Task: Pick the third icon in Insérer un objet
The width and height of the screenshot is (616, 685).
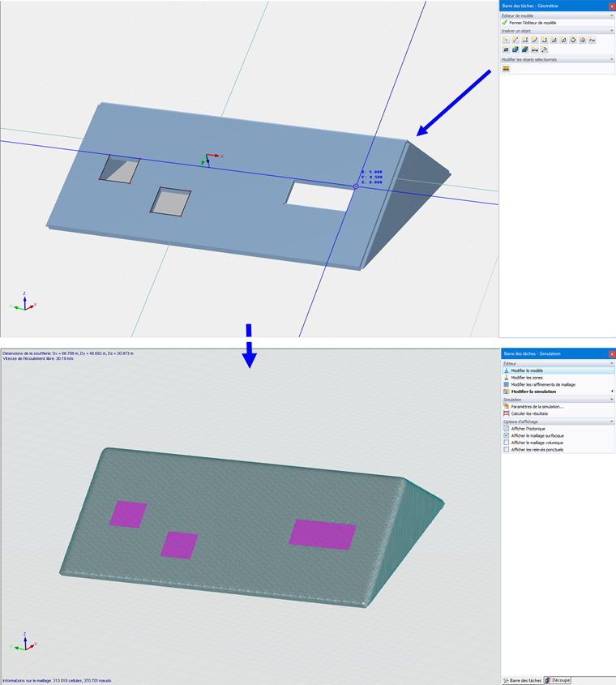Action: [525, 40]
